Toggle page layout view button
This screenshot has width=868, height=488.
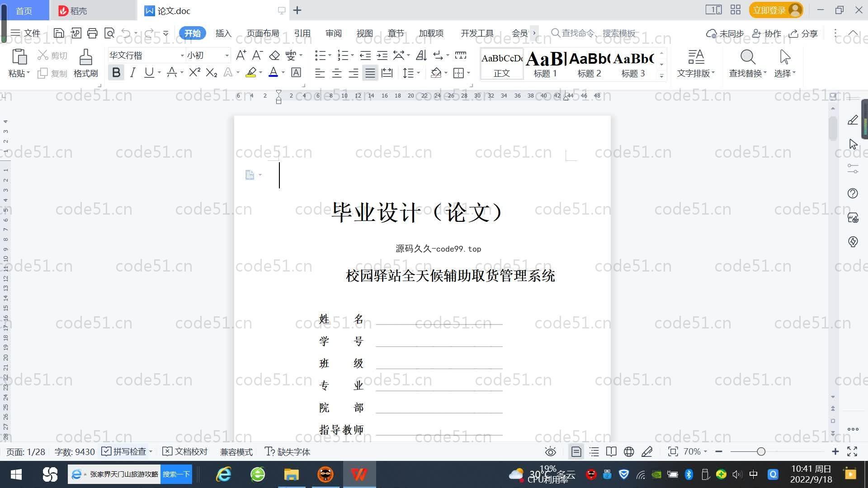click(576, 451)
